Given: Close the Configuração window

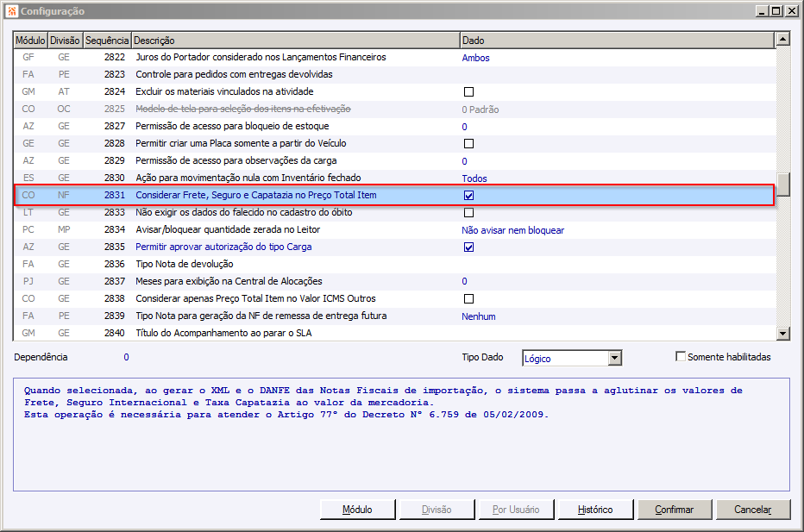Looking at the screenshot, I should point(792,10).
